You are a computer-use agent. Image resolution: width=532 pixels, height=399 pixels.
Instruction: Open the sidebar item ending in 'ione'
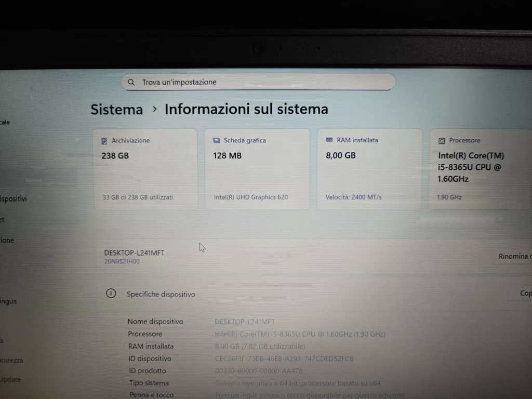(x=7, y=241)
